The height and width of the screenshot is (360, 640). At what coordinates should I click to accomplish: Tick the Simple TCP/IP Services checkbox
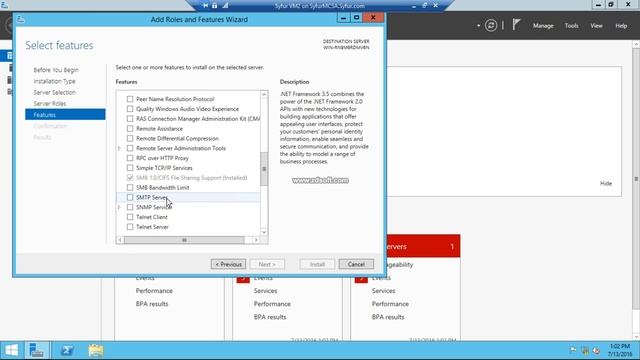tap(130, 167)
